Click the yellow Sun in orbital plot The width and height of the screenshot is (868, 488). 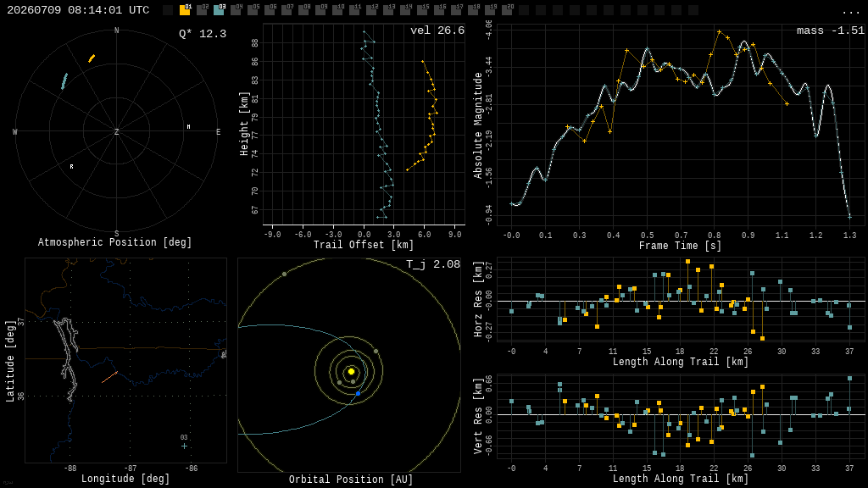[351, 371]
